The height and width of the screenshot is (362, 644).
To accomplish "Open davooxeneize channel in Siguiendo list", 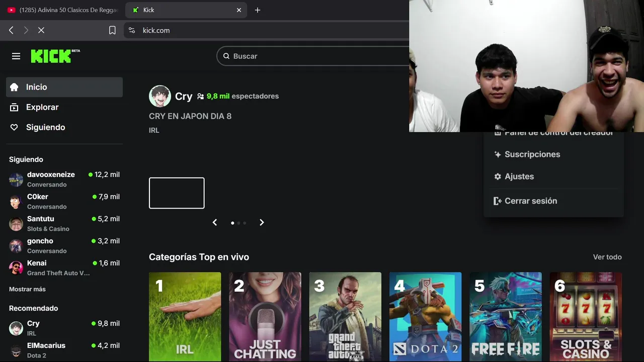I will pyautogui.click(x=64, y=179).
